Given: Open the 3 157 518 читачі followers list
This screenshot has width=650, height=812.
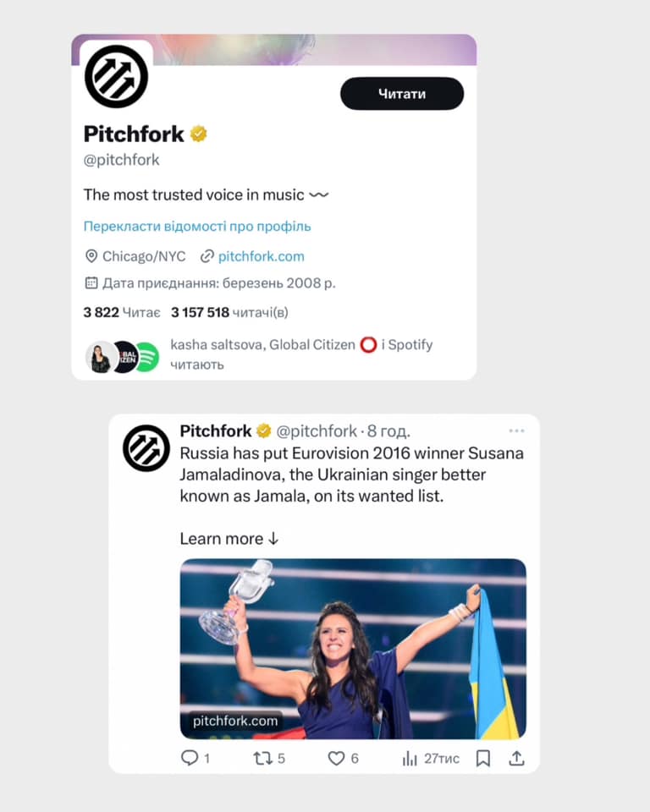Looking at the screenshot, I should tap(229, 312).
